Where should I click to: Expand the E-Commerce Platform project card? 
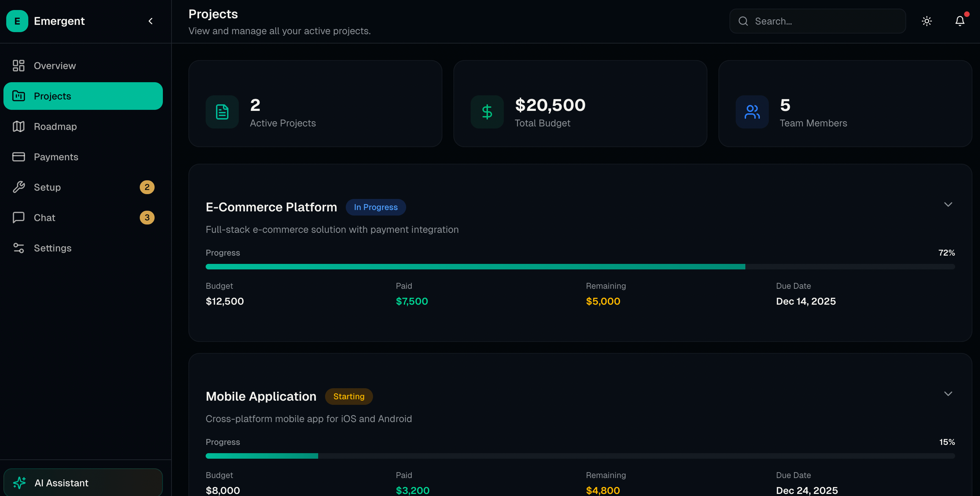click(948, 204)
